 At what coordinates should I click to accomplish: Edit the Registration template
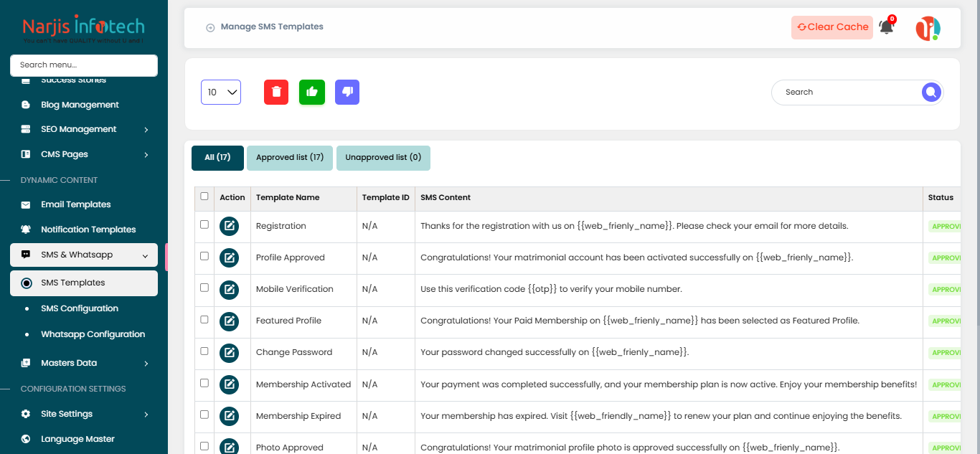(x=229, y=226)
